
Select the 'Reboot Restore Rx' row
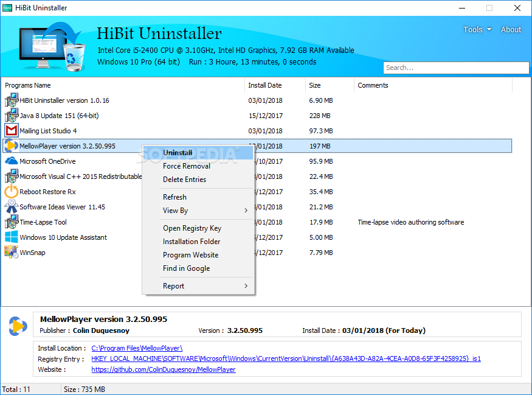tap(257, 192)
